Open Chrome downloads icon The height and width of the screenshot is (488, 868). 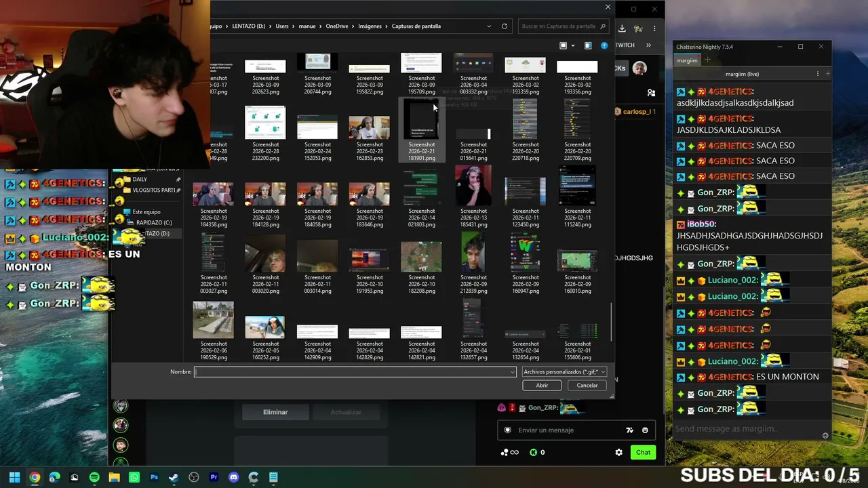click(622, 28)
